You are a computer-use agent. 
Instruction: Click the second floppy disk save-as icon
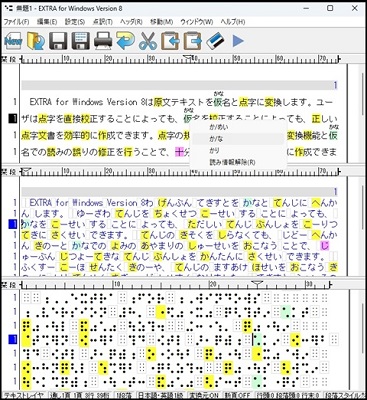[80, 41]
